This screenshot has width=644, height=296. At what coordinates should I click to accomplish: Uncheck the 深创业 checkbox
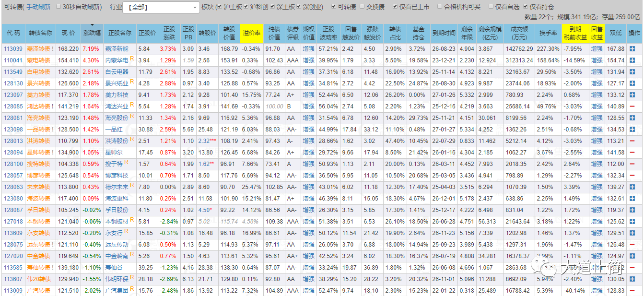pyautogui.click(x=299, y=7)
